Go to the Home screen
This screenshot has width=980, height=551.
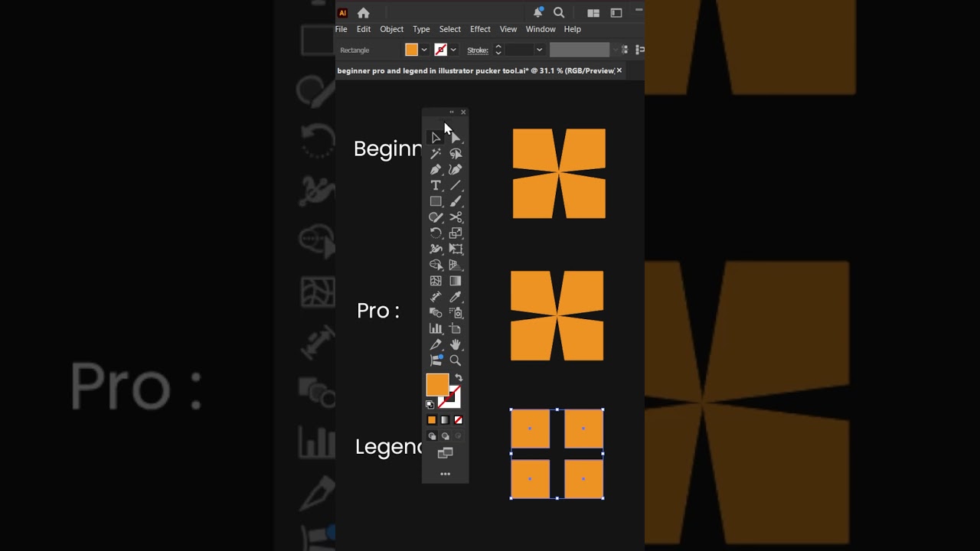click(x=364, y=13)
